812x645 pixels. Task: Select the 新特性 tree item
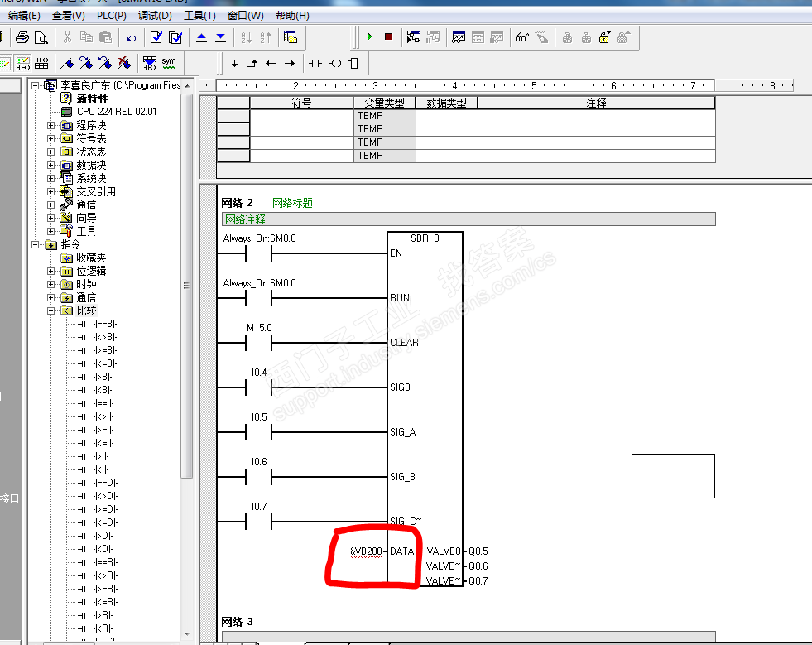click(92, 99)
